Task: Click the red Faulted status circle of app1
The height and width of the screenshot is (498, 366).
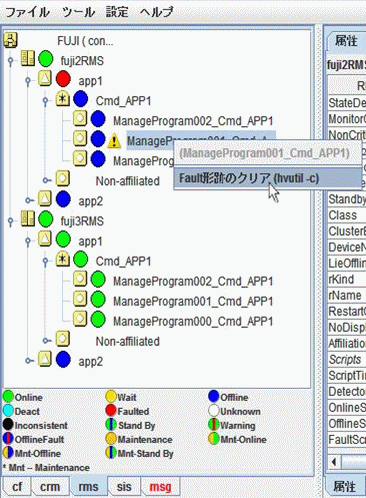Action: (63, 79)
